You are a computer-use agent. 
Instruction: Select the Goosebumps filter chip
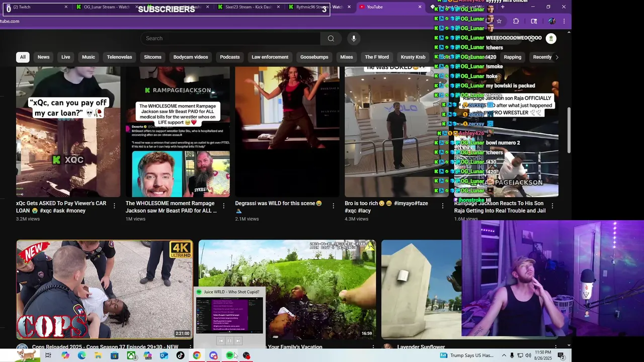click(314, 57)
